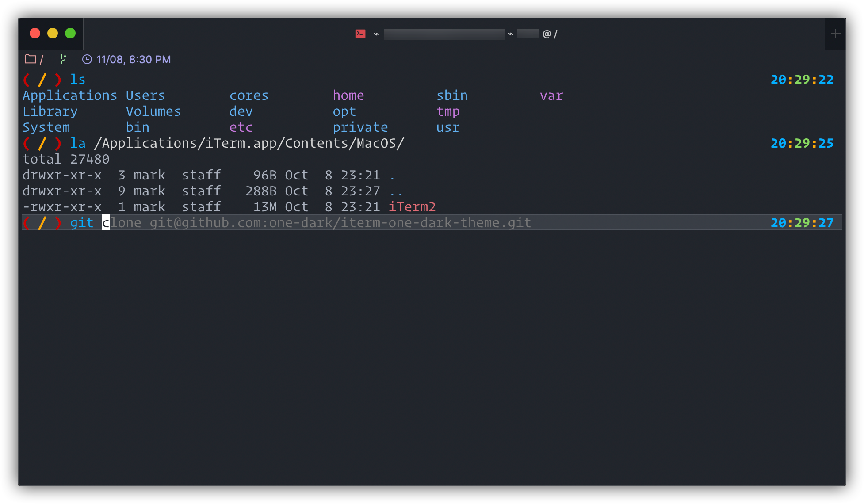Click the git branch status icon

tap(63, 59)
